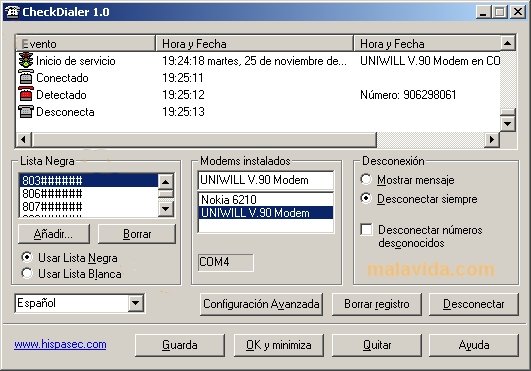Image resolution: width=531 pixels, height=371 pixels.
Task: Click the Añadir... button
Action: [54, 234]
